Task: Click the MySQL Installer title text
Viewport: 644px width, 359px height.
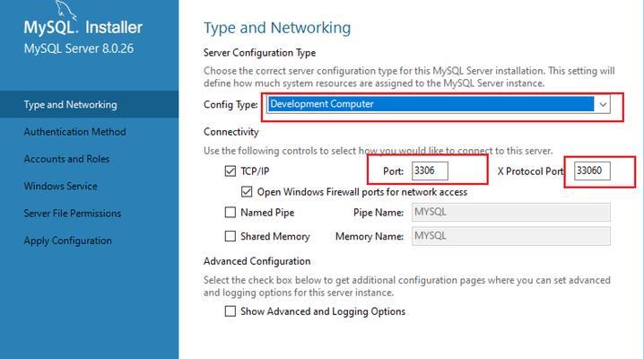Action: coord(83,28)
